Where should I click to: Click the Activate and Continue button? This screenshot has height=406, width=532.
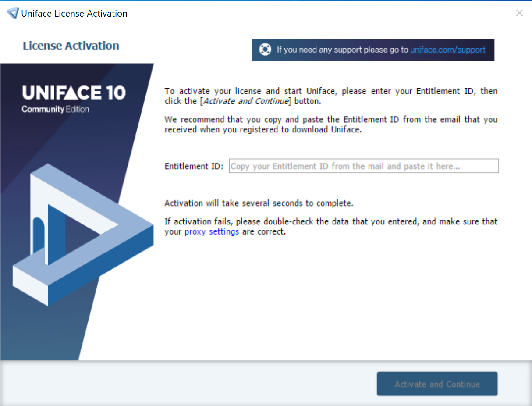click(437, 384)
